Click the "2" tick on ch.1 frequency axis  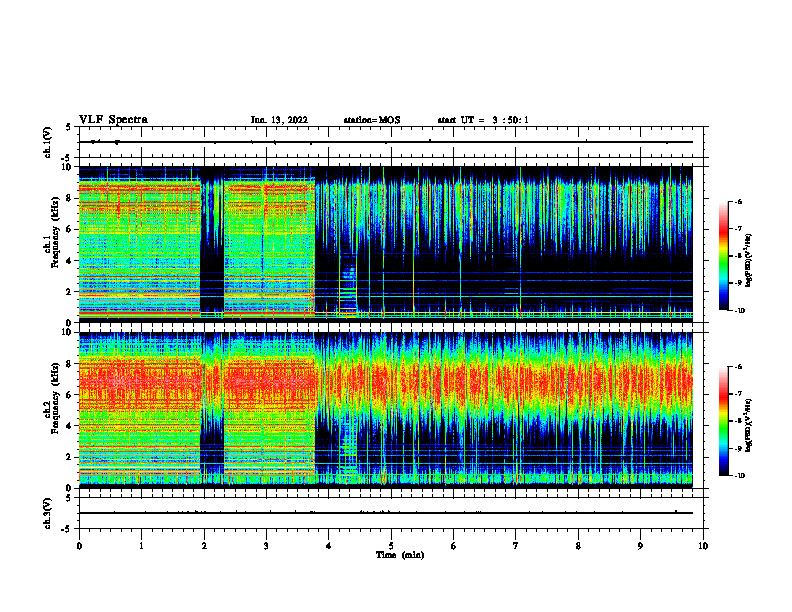pos(71,292)
